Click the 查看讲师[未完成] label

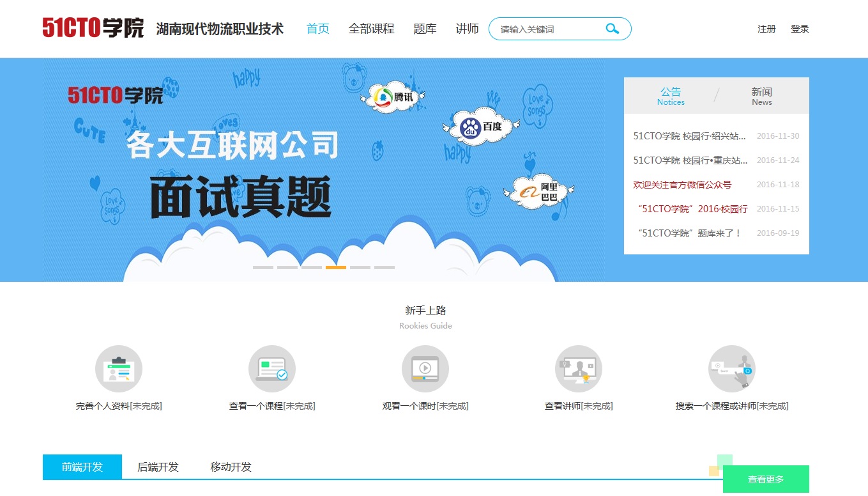pyautogui.click(x=579, y=406)
